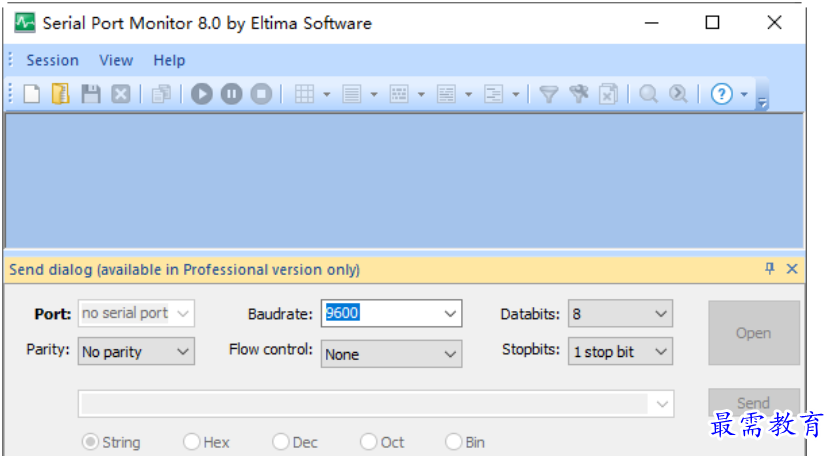Image resolution: width=832 pixels, height=456 pixels.
Task: Open the Baudrate combo box list
Action: (x=450, y=313)
